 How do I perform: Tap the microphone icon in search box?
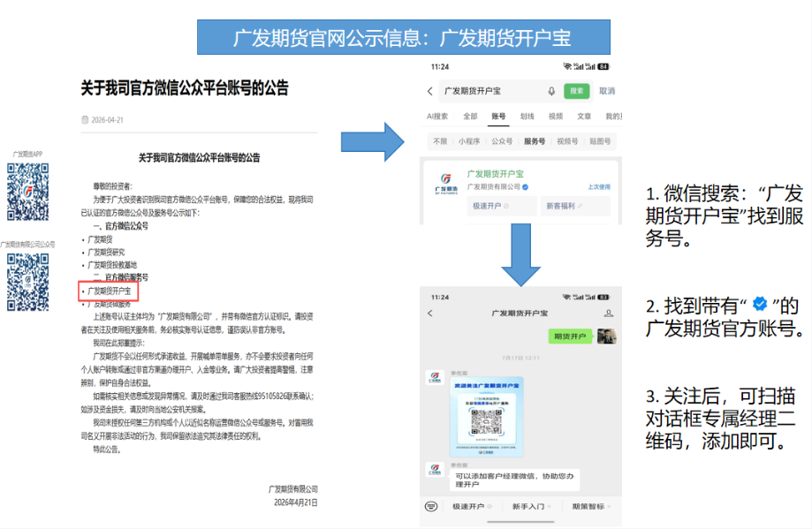[551, 91]
